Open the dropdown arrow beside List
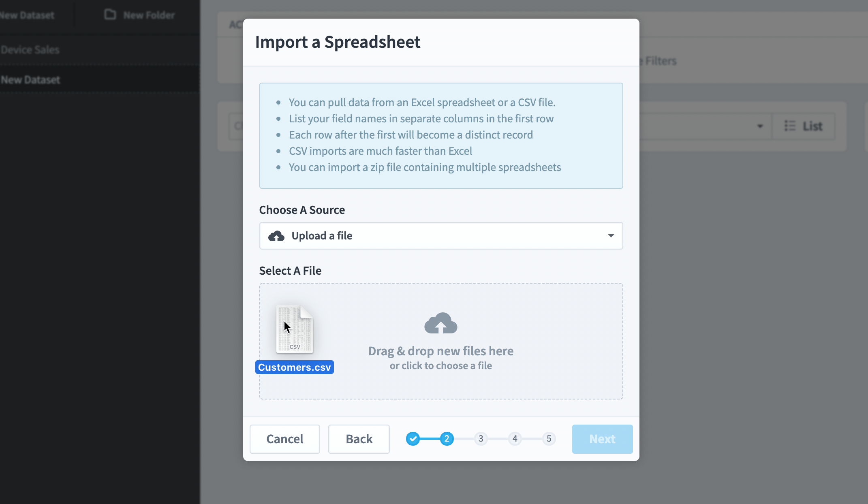The image size is (868, 504). (x=760, y=126)
